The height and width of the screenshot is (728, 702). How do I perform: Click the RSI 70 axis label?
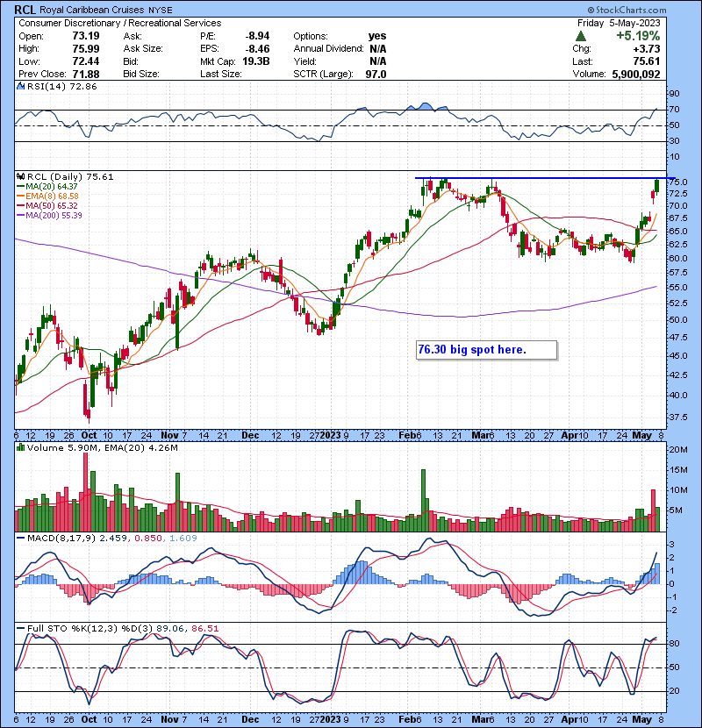coord(674,110)
